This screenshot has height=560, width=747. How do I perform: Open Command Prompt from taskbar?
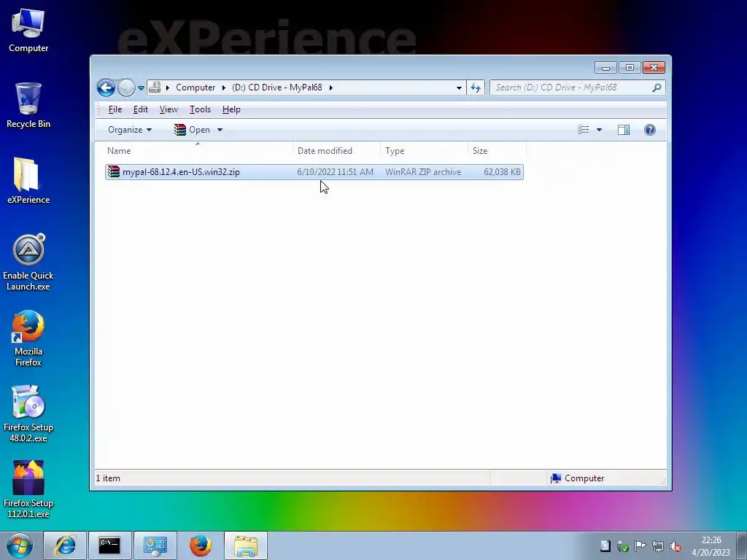109,545
